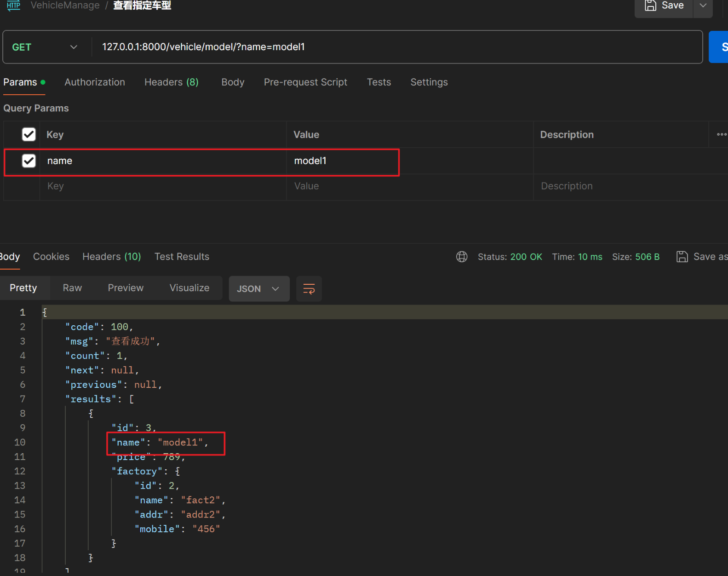Viewport: 728px width, 576px height.
Task: Select the Pretty view mode
Action: pyautogui.click(x=23, y=288)
